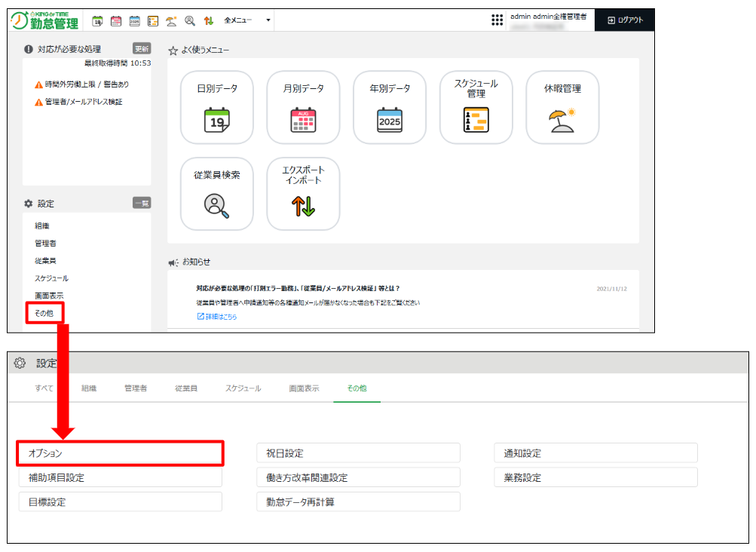The image size is (756, 552).
Task: Select 従業員 in settings sidebar
Action: 45,261
